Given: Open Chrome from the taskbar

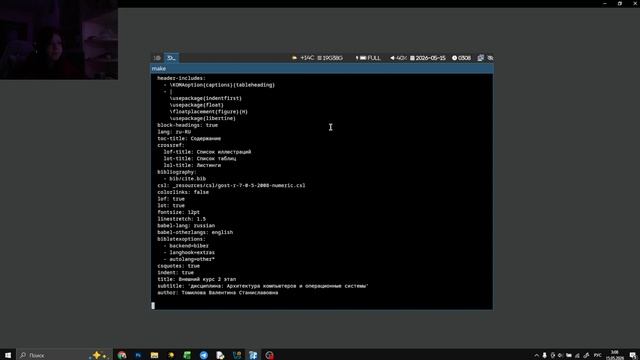Looking at the screenshot, I should [x=122, y=355].
